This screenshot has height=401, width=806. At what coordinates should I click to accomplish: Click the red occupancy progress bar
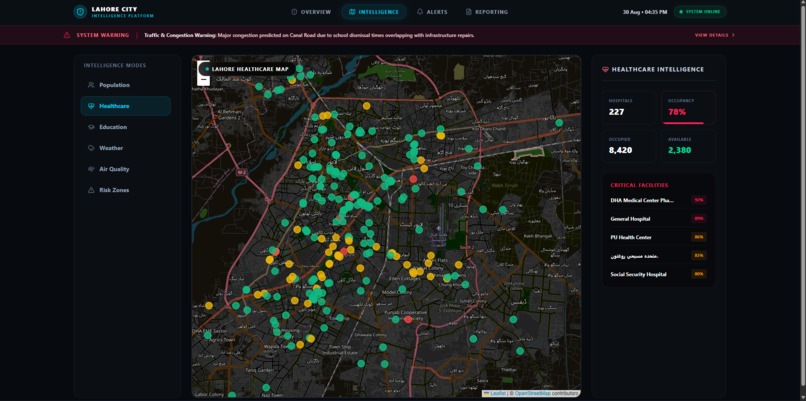click(683, 123)
